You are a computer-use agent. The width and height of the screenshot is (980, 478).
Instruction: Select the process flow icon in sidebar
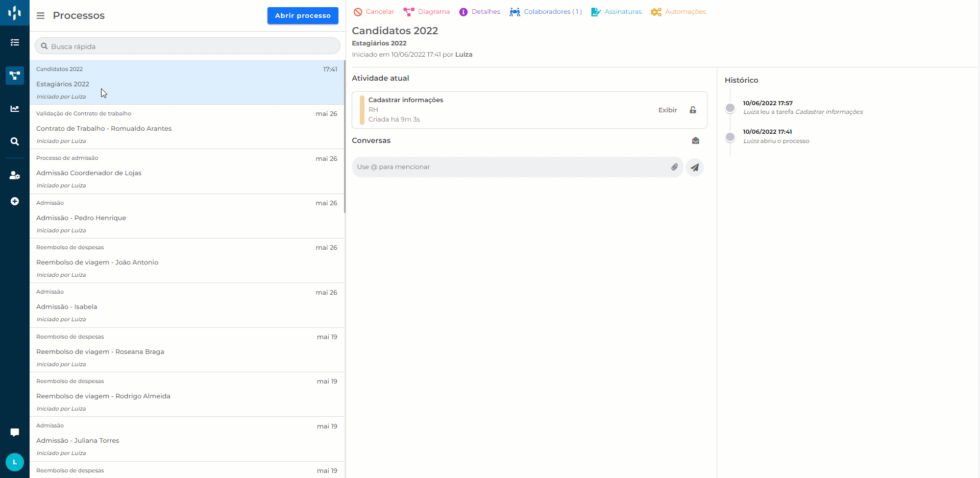click(15, 76)
